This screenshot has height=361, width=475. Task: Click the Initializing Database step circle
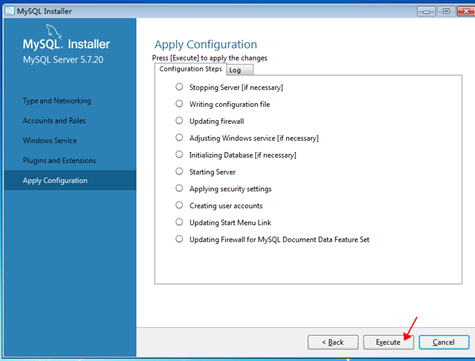click(x=179, y=155)
